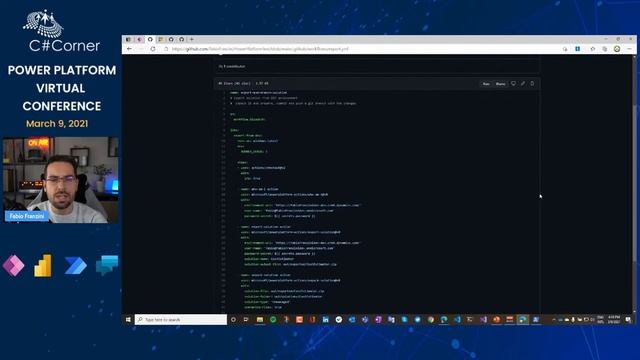Click the Blame button on the file
The height and width of the screenshot is (360, 640).
(500, 84)
